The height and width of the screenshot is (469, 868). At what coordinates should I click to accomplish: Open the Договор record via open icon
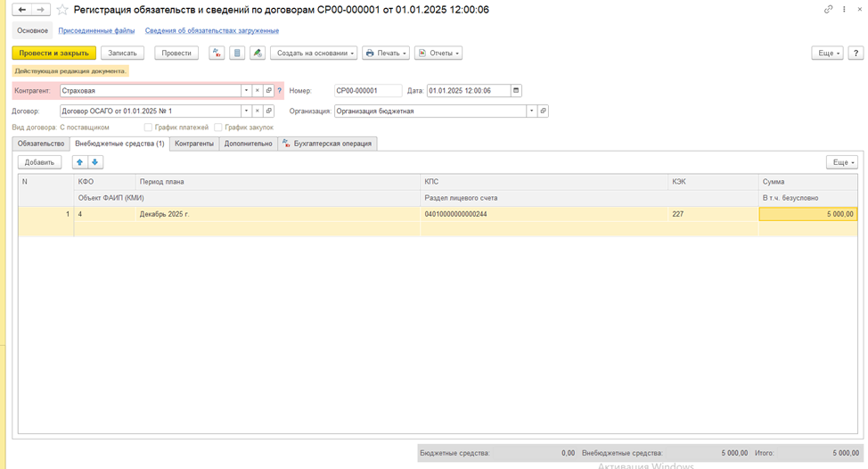(x=268, y=111)
